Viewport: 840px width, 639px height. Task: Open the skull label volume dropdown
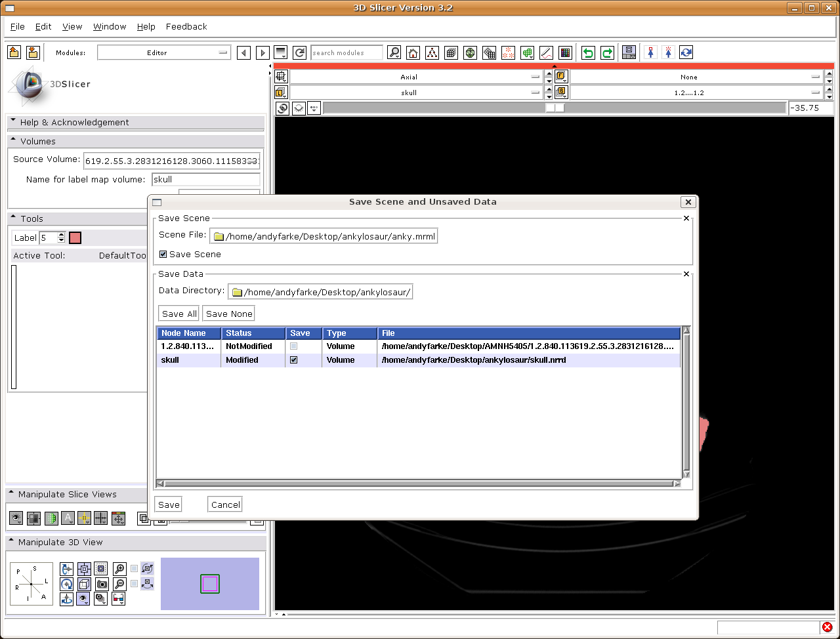(416, 93)
